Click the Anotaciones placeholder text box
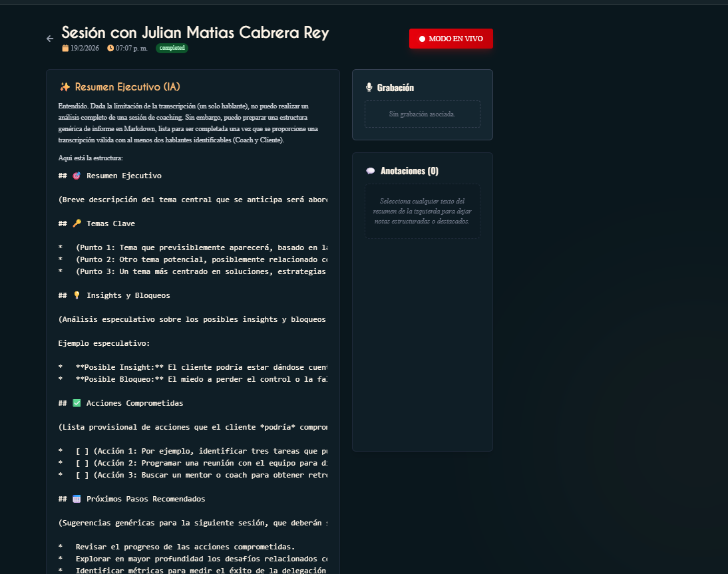This screenshot has width=728, height=574. (422, 211)
